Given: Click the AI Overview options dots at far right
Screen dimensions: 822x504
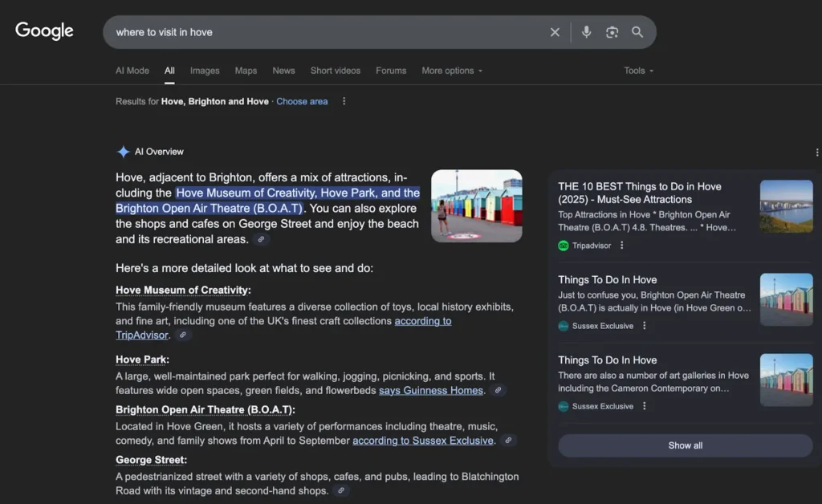Looking at the screenshot, I should tap(816, 152).
